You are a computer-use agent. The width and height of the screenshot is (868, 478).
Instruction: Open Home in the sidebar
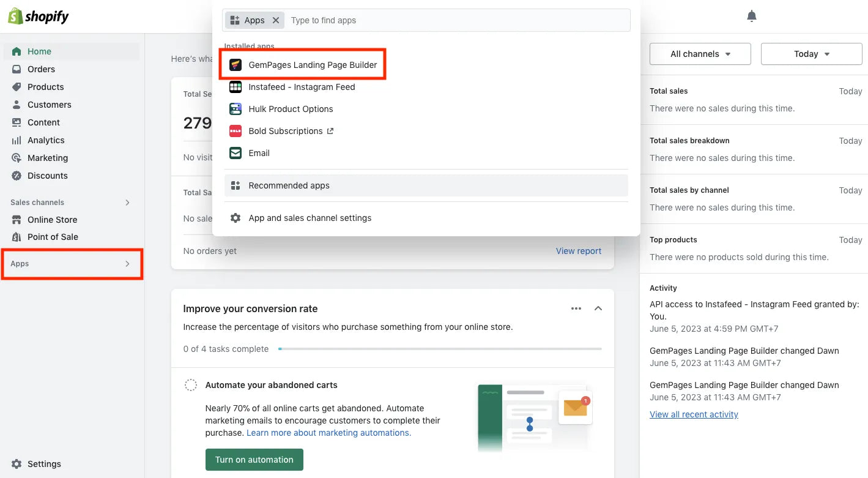point(72,51)
